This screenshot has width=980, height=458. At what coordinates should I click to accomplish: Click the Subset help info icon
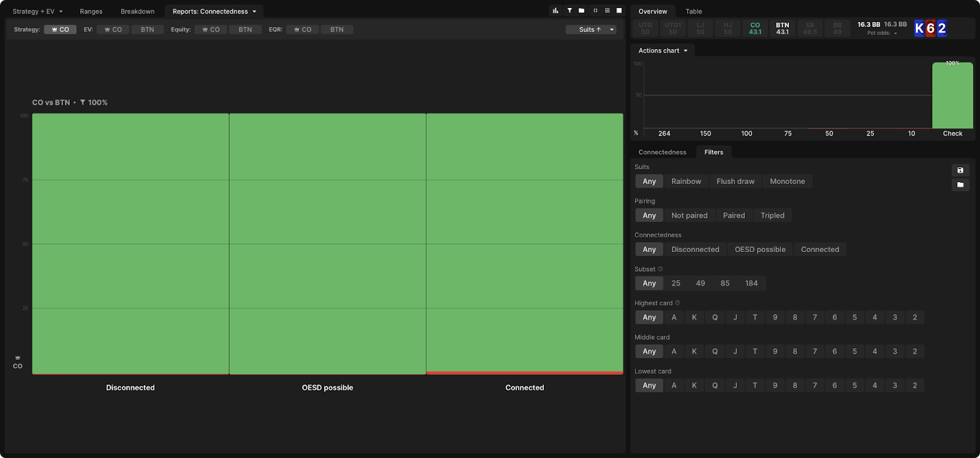660,269
